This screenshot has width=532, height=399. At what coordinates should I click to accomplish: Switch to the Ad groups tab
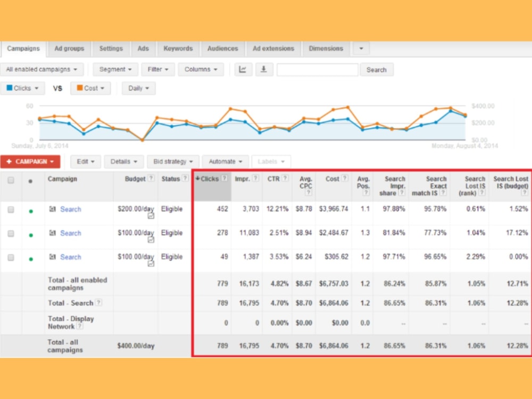click(x=69, y=48)
